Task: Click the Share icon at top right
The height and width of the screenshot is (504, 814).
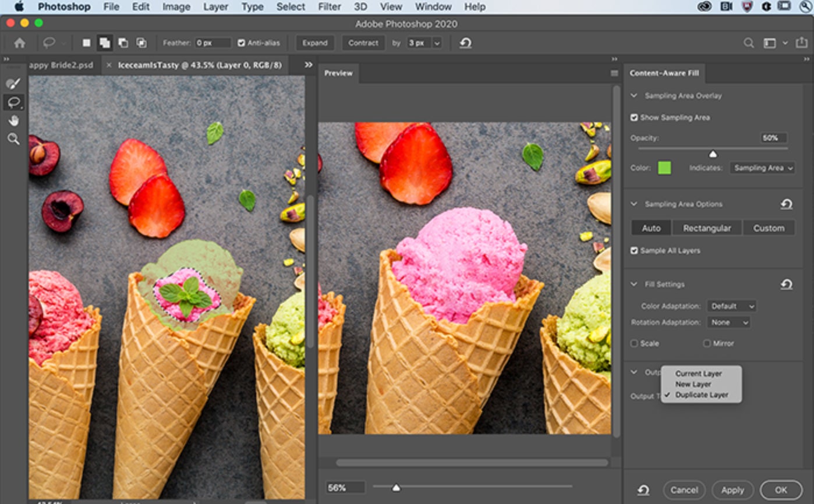Action: pos(802,43)
